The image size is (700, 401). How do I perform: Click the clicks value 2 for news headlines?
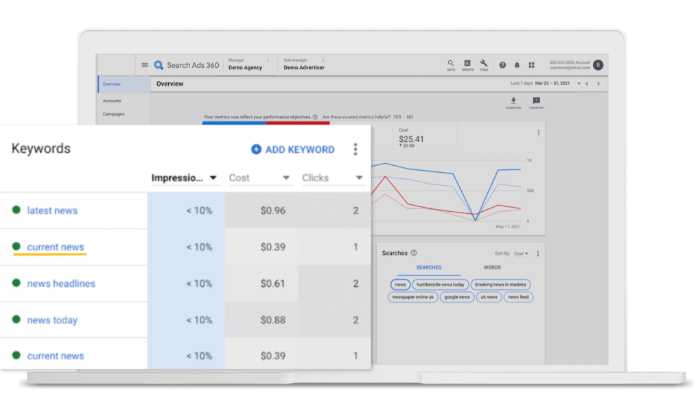(x=355, y=284)
